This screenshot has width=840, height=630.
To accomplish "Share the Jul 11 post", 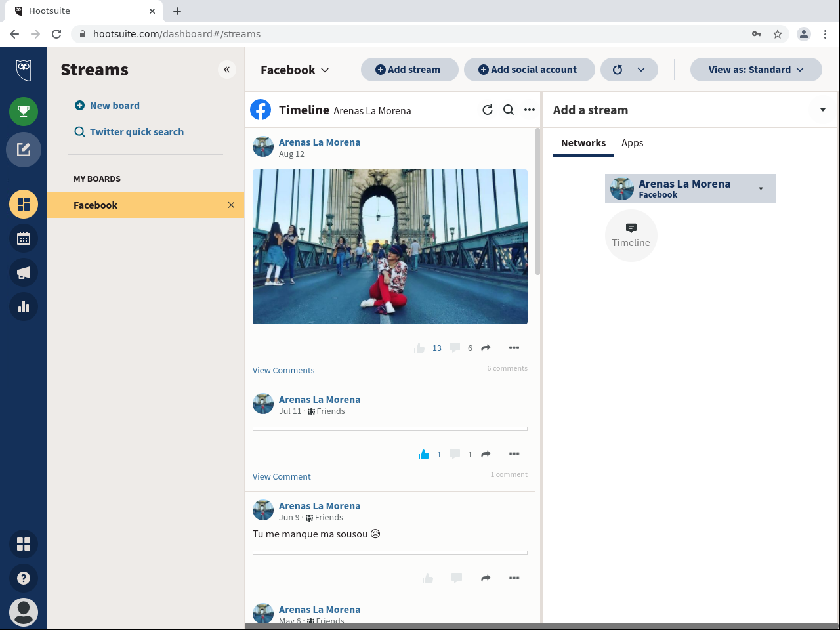I will point(486,454).
